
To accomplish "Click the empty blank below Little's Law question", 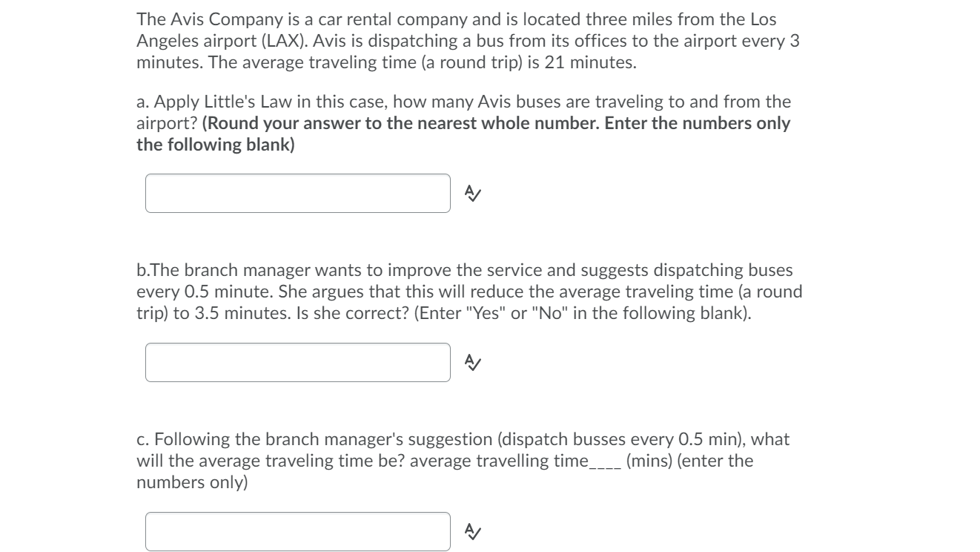I will (297, 192).
